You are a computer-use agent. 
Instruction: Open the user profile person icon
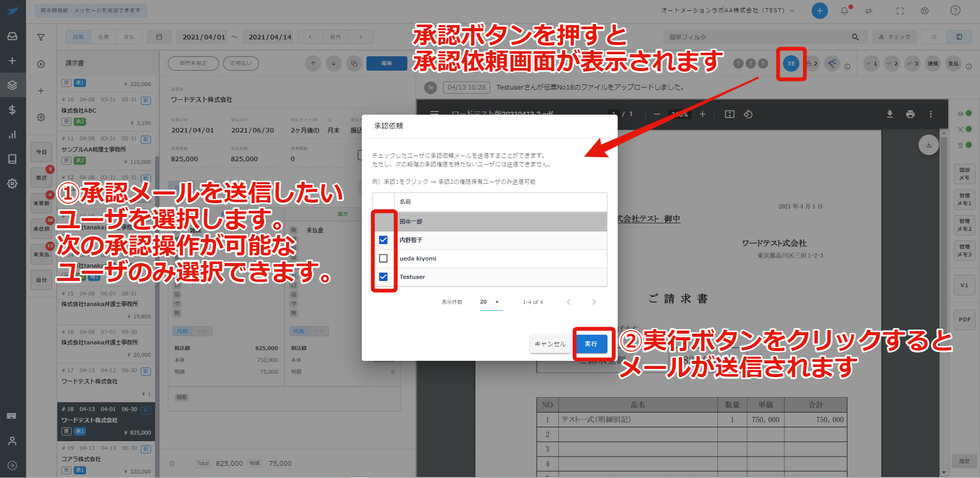tap(12, 441)
